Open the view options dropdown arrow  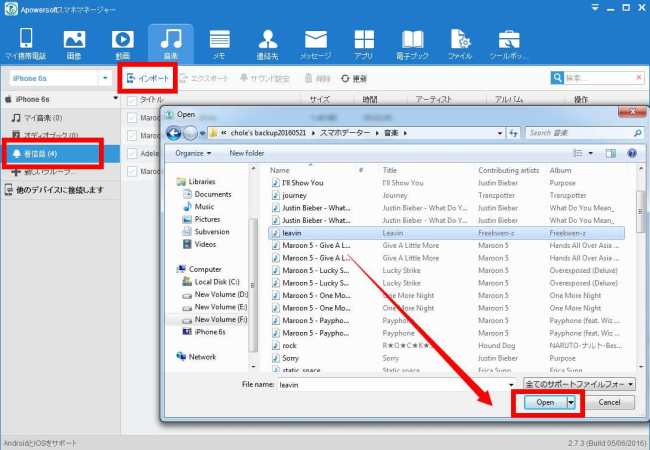591,154
